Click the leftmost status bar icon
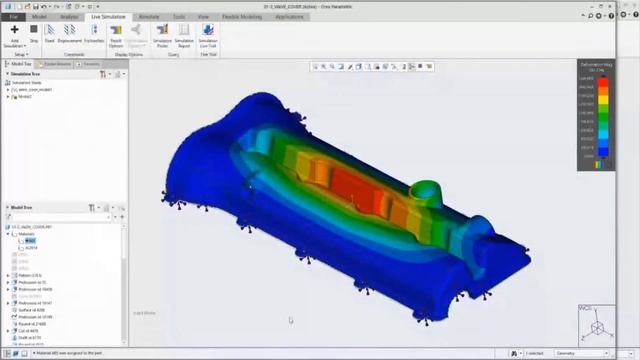This screenshot has width=640, height=360. 7,353
